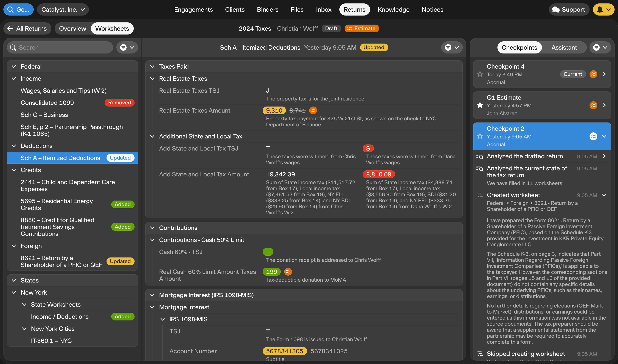Collapse the Taxes Paid section

click(x=152, y=66)
